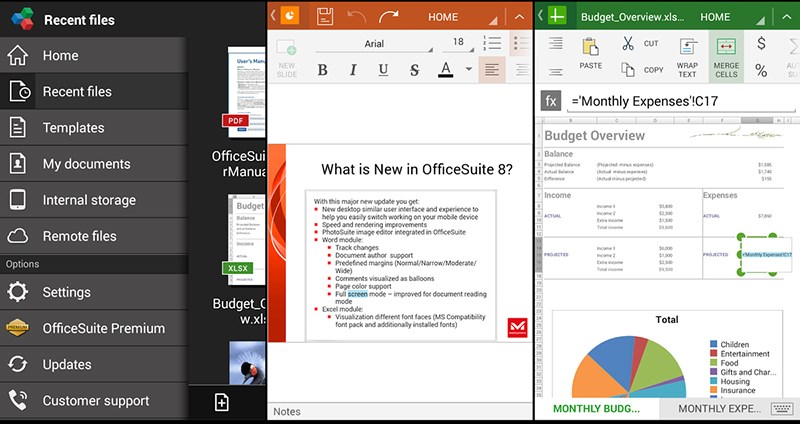800x424 pixels.
Task: Click the OfficeSuite logo in the header
Action: 22,19
